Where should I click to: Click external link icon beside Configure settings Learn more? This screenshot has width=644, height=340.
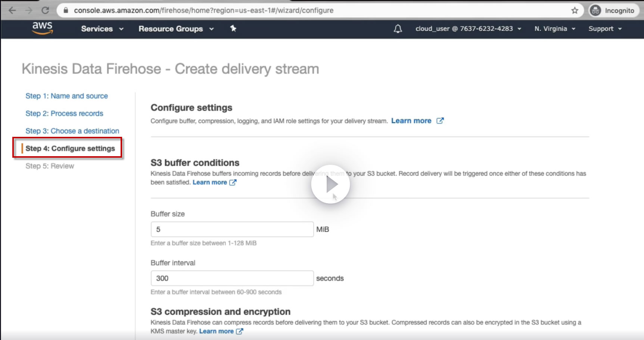click(440, 121)
